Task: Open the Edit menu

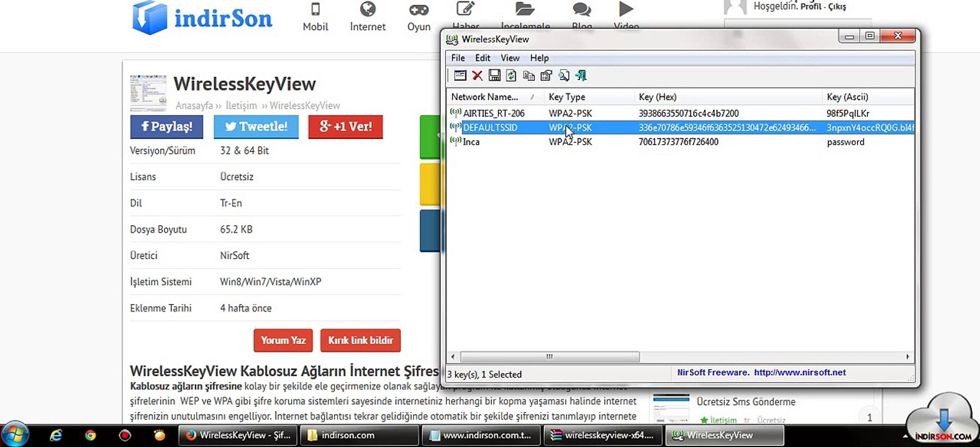Action: pyautogui.click(x=483, y=58)
